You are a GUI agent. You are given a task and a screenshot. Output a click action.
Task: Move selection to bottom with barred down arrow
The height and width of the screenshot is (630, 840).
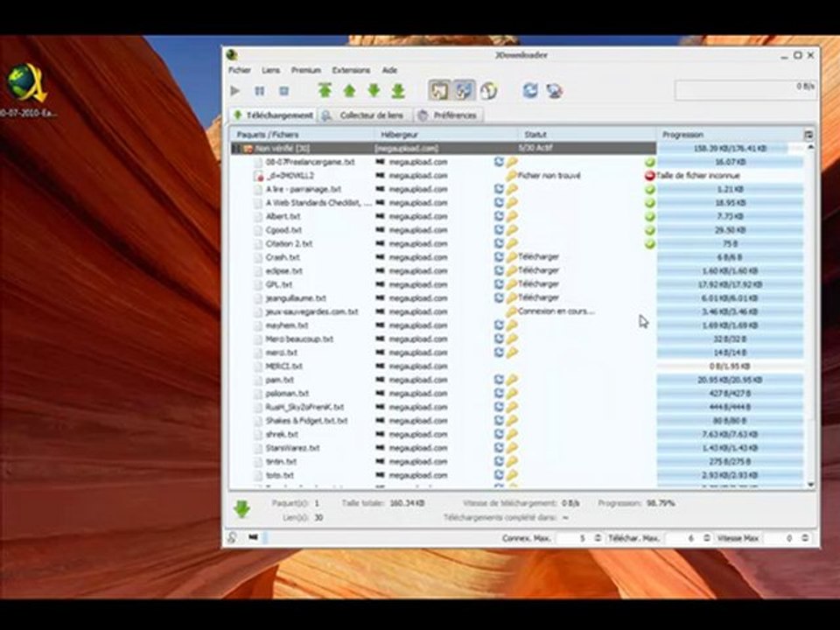398,91
